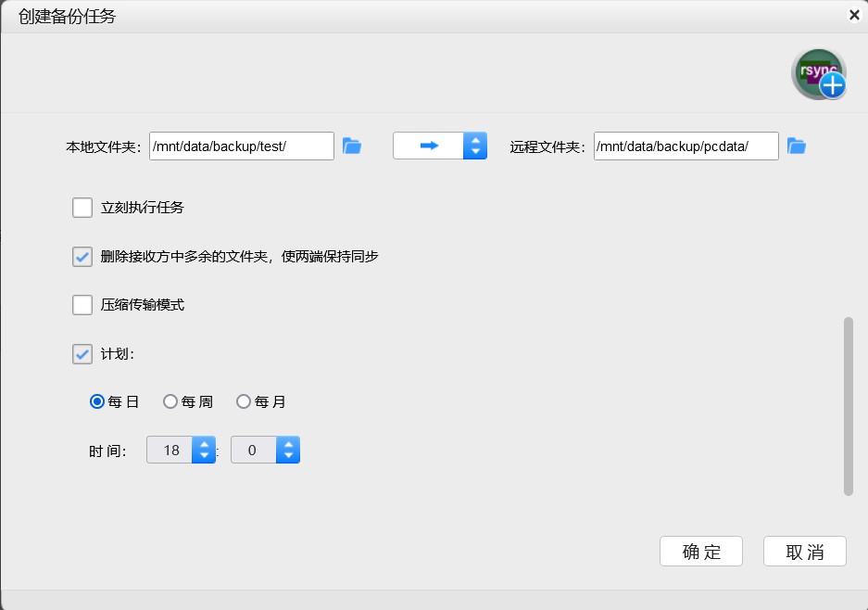
Task: Open the local folder browser icon
Action: pyautogui.click(x=352, y=145)
